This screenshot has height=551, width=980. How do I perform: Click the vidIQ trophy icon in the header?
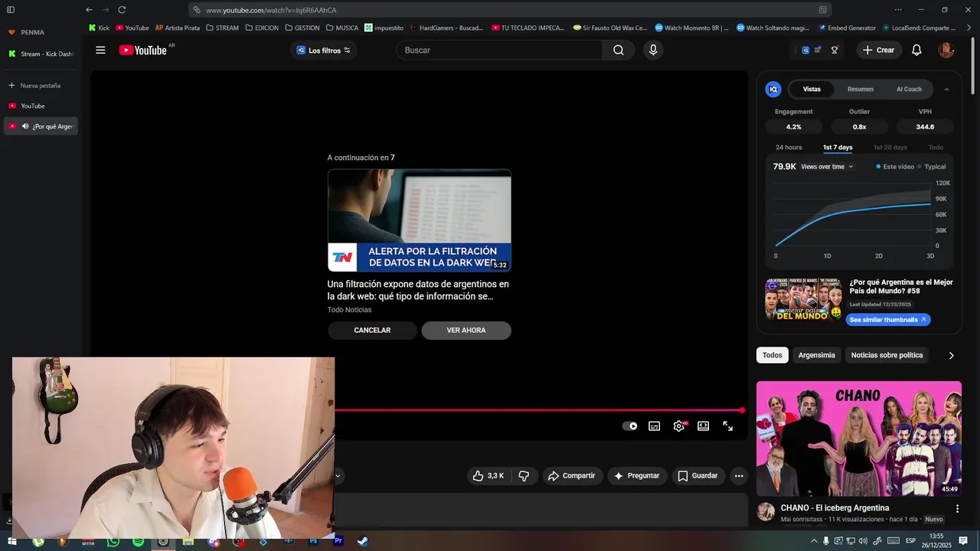pyautogui.click(x=835, y=51)
